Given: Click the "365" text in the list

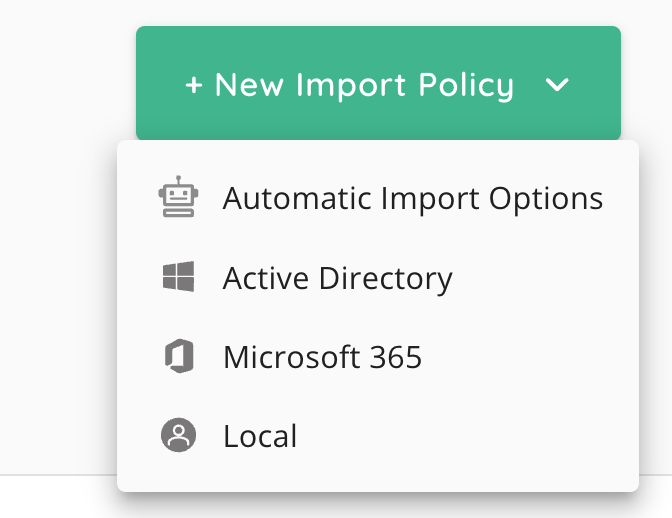Looking at the screenshot, I should click(x=396, y=357).
